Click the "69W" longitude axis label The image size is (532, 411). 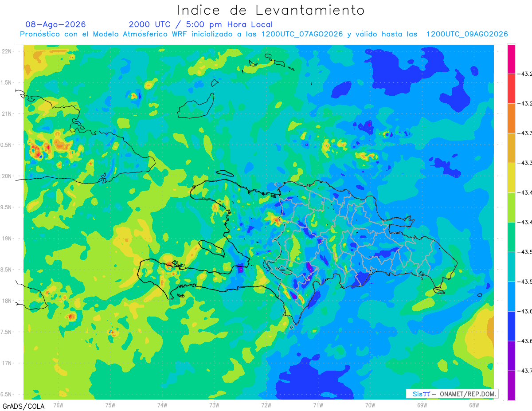(422, 404)
